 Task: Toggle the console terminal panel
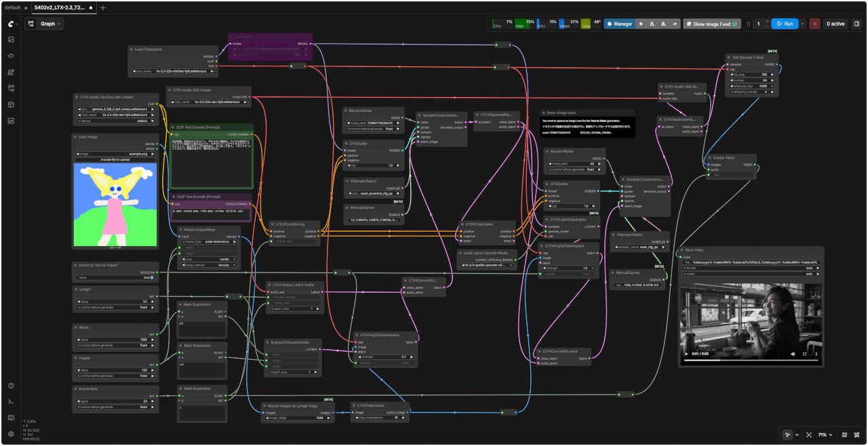coord(11,401)
